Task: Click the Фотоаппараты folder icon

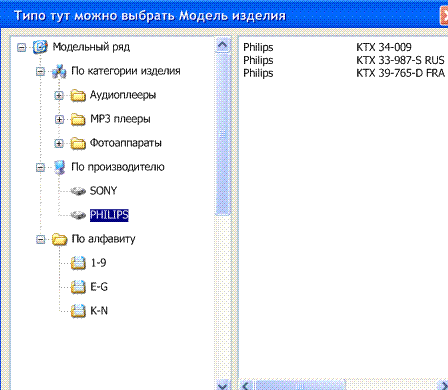Action: pyautogui.click(x=78, y=143)
